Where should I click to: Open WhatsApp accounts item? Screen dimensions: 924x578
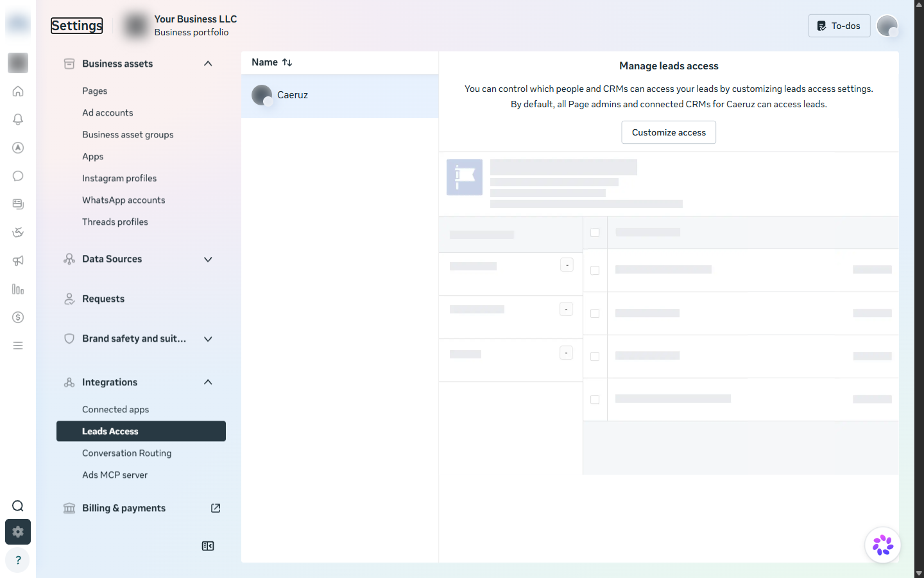(124, 200)
